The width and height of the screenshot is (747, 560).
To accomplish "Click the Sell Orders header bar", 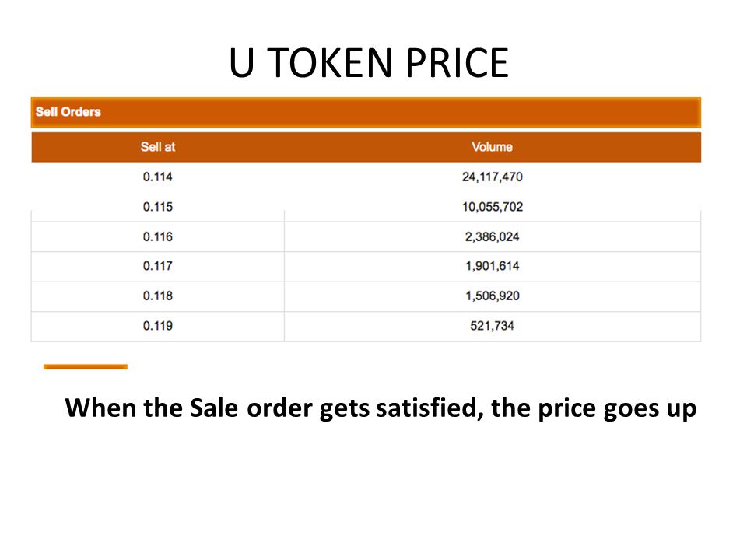I will coord(366,112).
